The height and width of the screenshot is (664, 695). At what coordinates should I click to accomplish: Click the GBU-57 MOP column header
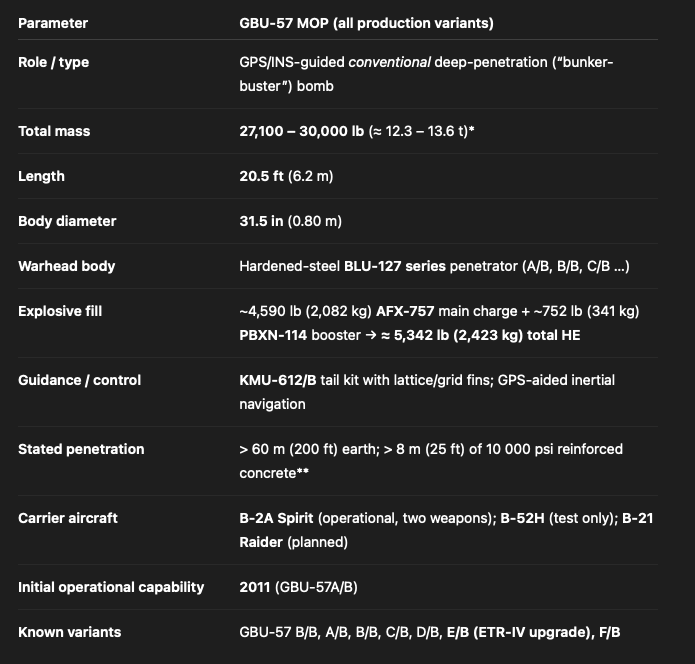366,23
